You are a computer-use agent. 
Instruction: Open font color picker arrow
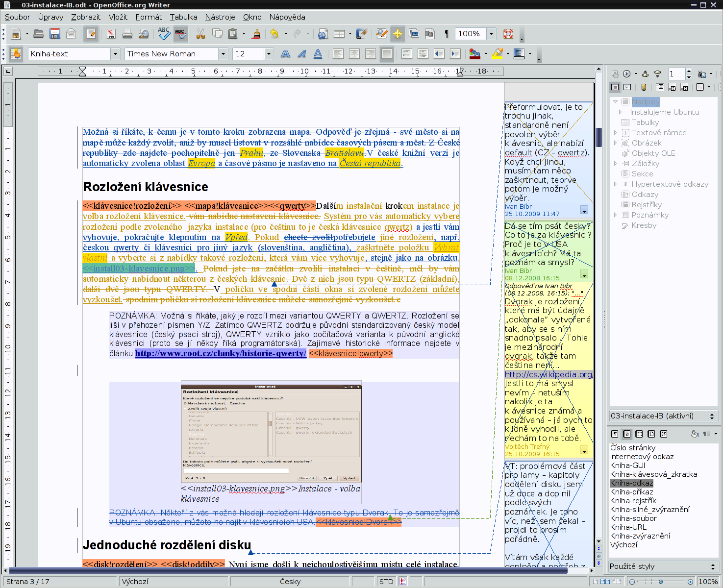click(x=486, y=54)
